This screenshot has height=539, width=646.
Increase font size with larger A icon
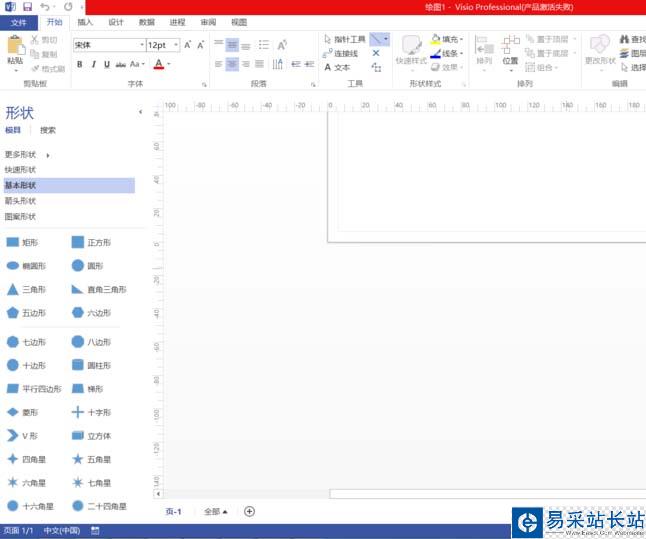[187, 45]
